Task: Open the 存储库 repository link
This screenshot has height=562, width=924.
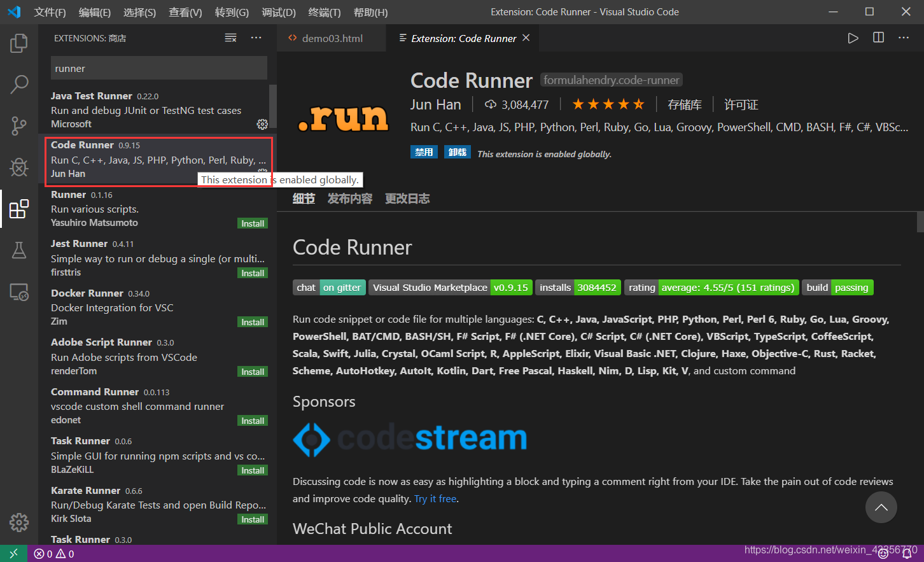Action: pos(685,105)
